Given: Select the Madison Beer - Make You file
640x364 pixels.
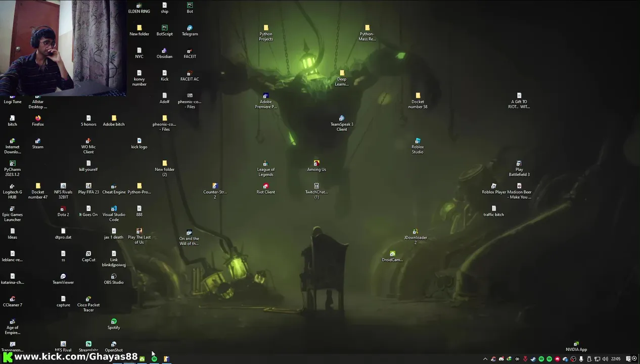Looking at the screenshot, I should [x=519, y=191].
